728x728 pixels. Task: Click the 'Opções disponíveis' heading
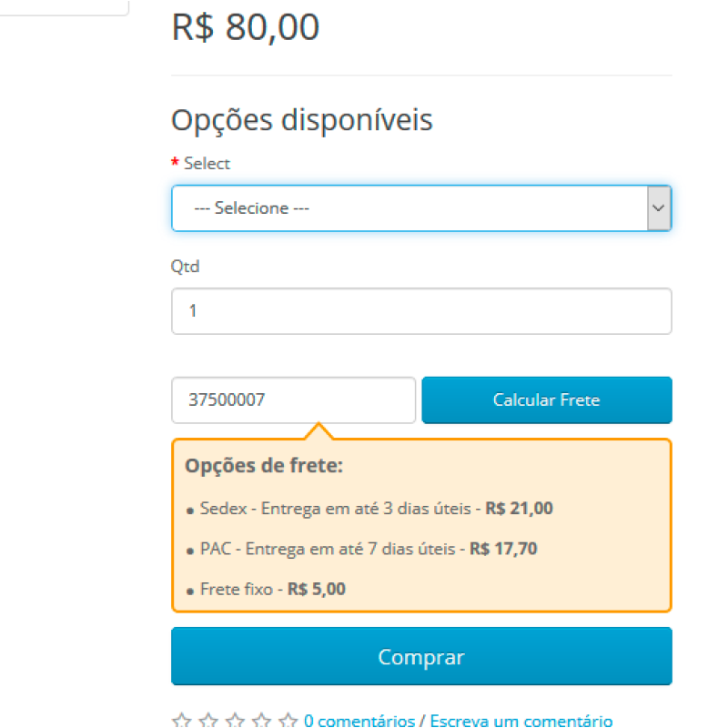(302, 119)
